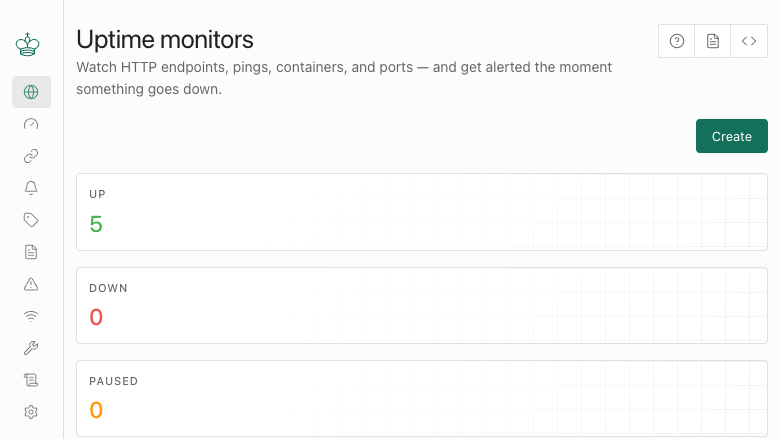Click the Uptime monitors page heading
780x439 pixels.
(x=165, y=39)
